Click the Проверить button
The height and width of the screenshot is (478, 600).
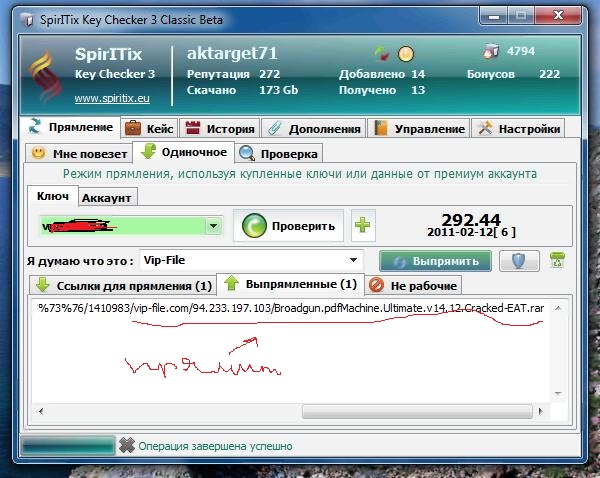click(289, 226)
